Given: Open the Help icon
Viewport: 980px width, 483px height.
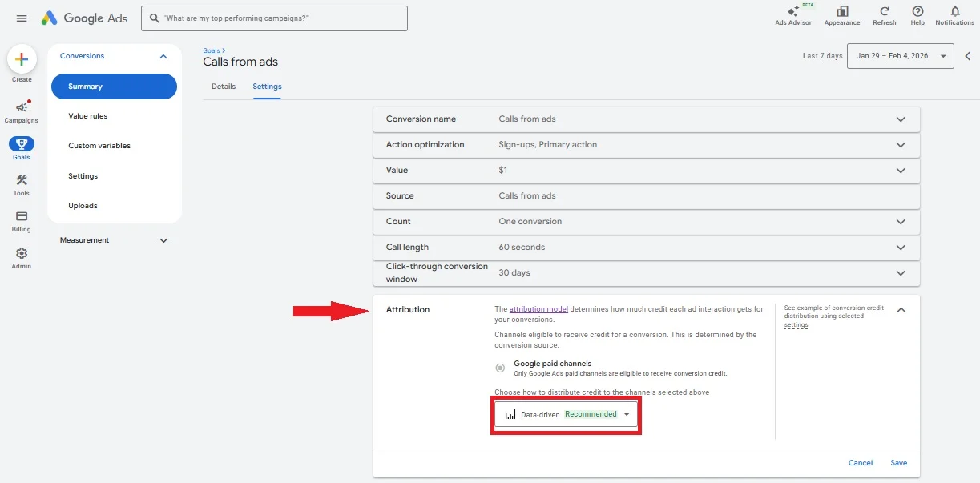Looking at the screenshot, I should tap(917, 14).
